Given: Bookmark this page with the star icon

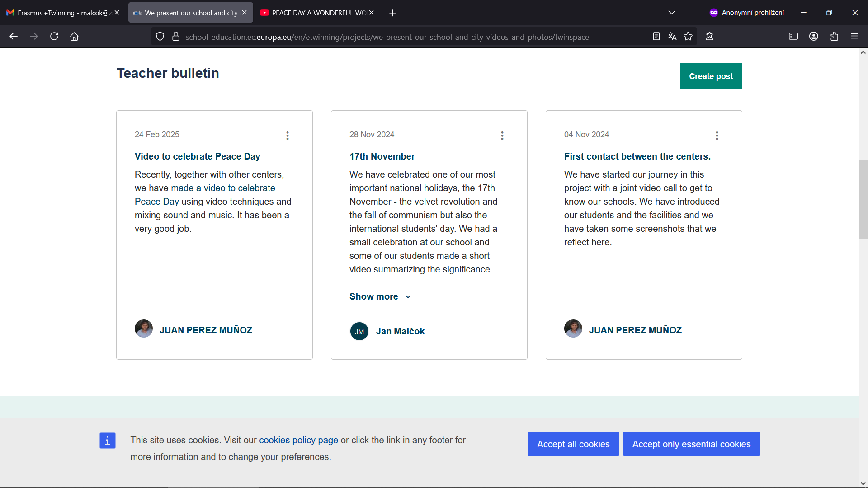Looking at the screenshot, I should coord(688,37).
